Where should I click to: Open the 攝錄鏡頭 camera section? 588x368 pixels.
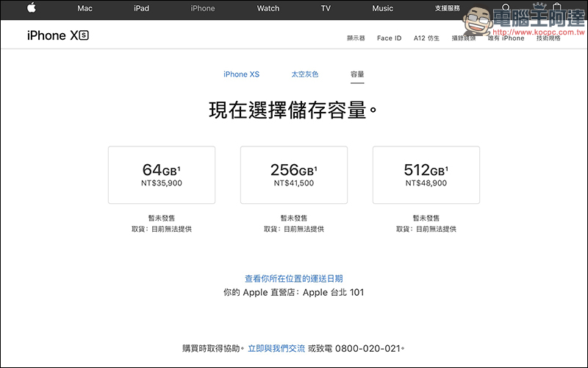465,38
